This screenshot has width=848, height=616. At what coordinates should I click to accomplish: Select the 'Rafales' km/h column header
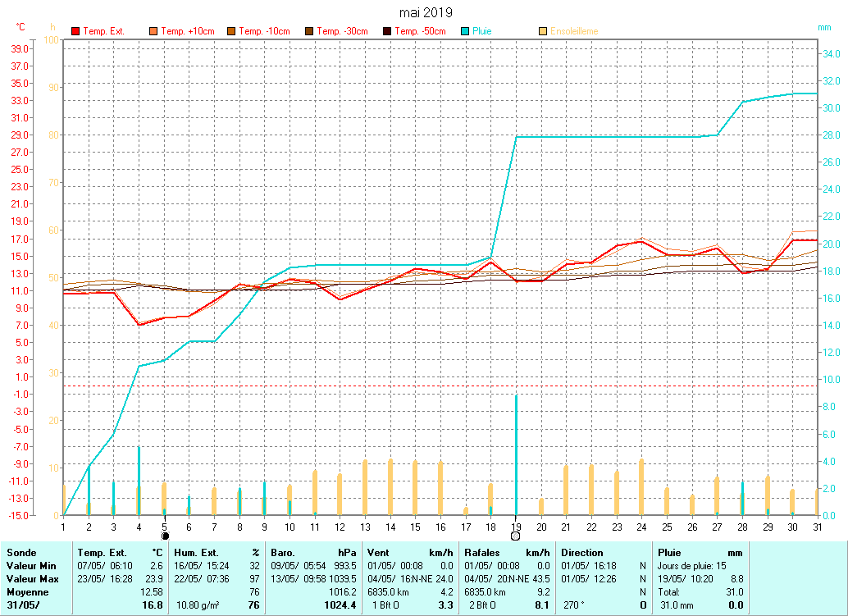(481, 553)
